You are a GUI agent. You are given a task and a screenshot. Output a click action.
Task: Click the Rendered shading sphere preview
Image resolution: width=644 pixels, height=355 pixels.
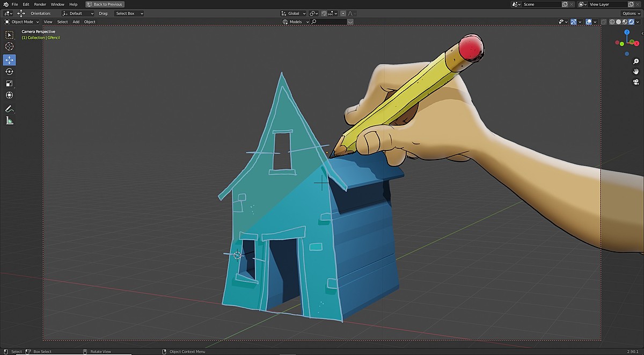[x=631, y=22]
